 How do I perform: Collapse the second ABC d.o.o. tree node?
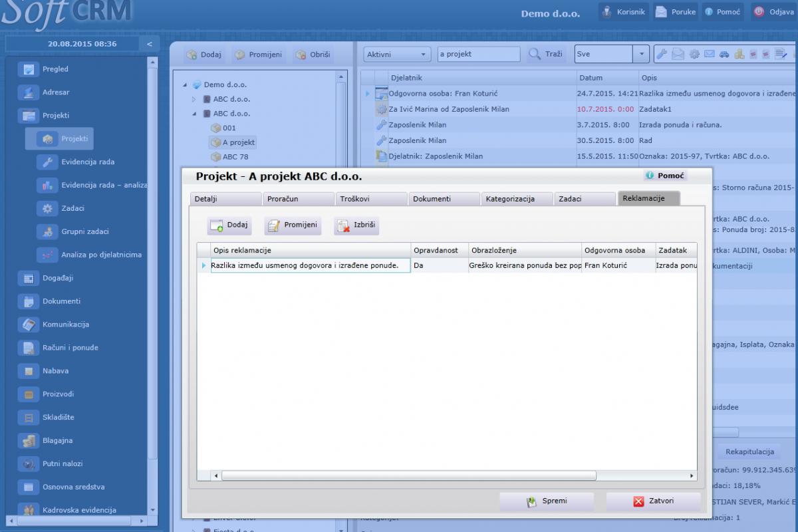coord(194,114)
